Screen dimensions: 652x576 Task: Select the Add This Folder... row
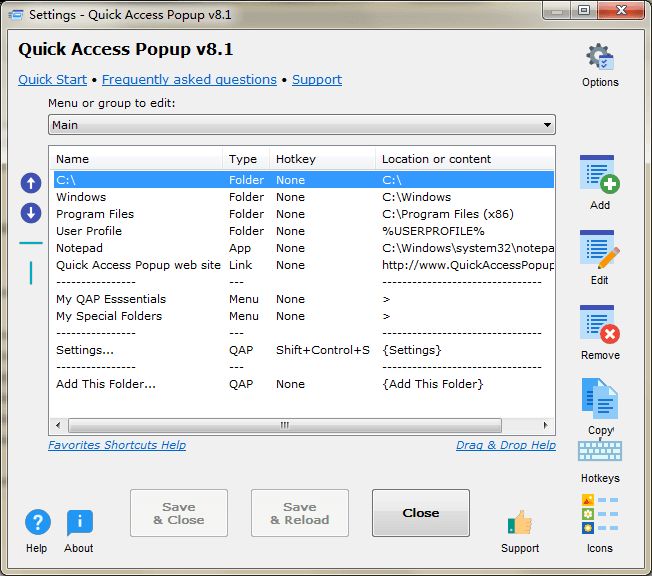click(x=304, y=384)
